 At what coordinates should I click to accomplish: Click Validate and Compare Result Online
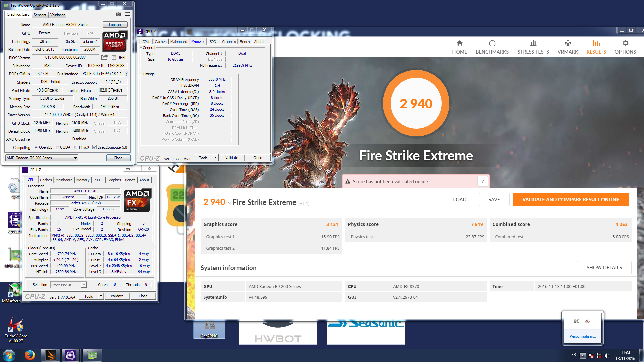tap(570, 199)
